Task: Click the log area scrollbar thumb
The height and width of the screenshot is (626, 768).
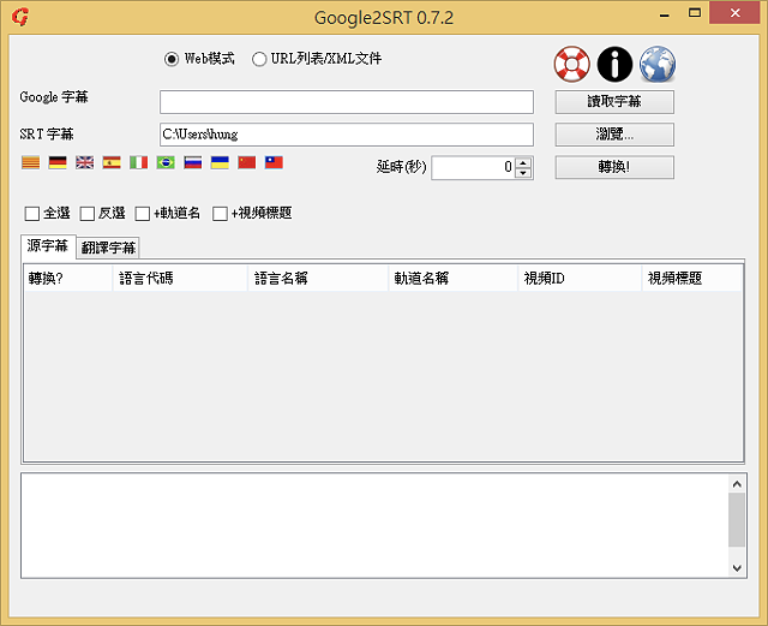Action: coord(737,520)
